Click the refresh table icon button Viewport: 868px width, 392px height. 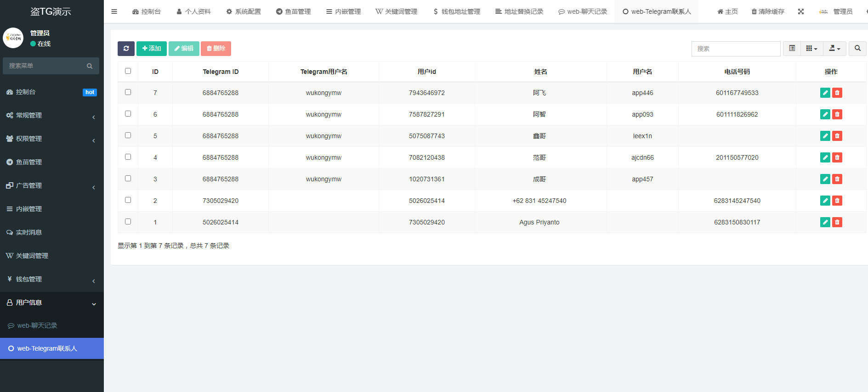click(126, 49)
